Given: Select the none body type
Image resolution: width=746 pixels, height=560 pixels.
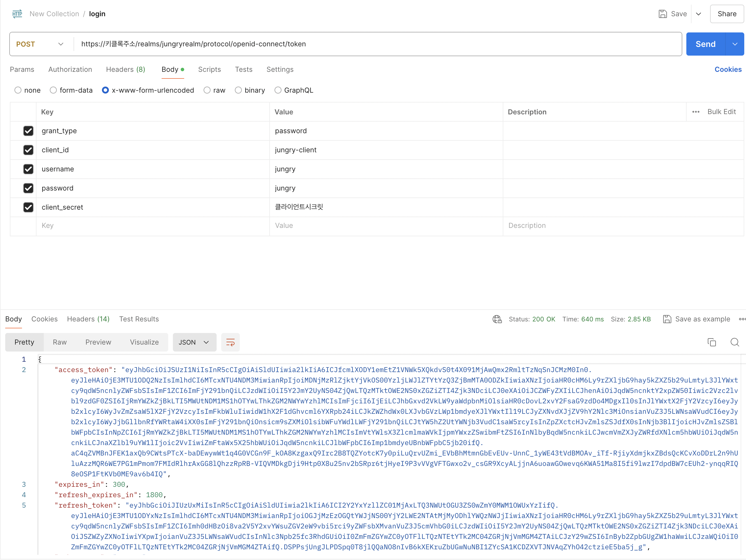Looking at the screenshot, I should click(x=18, y=90).
